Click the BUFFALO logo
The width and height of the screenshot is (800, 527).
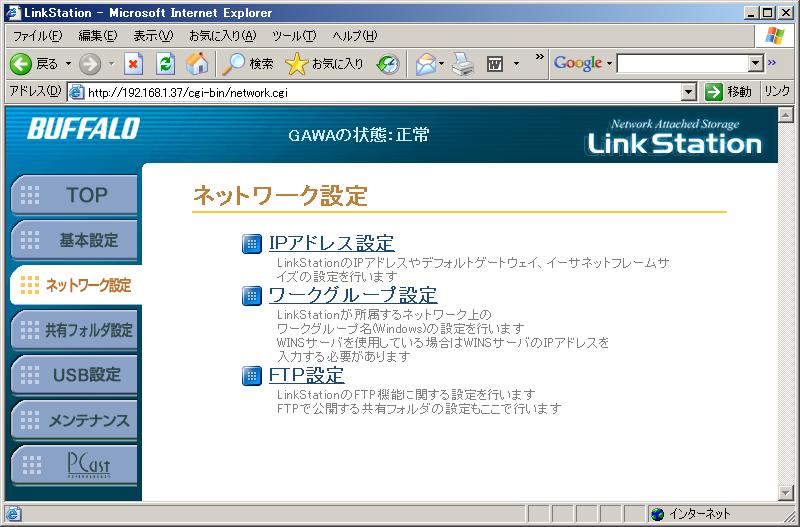point(84,128)
